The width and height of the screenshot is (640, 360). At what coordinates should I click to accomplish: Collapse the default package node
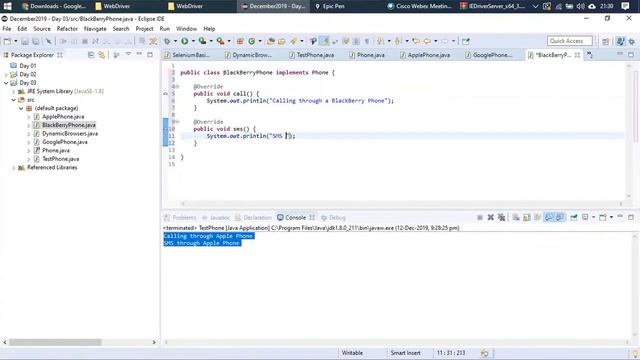[21, 108]
